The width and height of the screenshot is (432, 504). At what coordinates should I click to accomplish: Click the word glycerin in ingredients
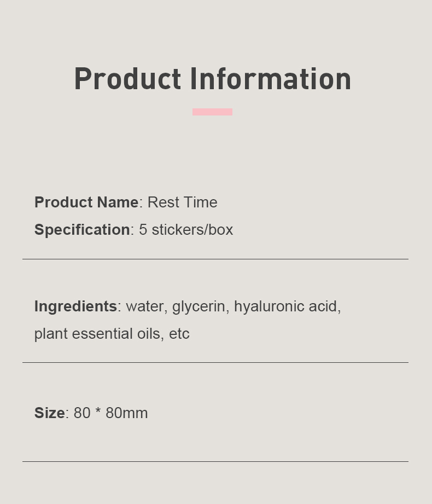coord(199,306)
